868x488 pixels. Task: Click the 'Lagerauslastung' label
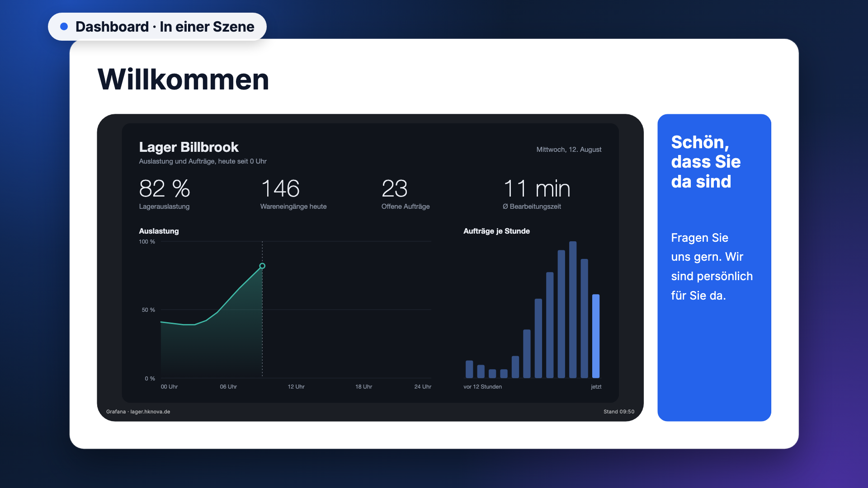[x=164, y=206]
